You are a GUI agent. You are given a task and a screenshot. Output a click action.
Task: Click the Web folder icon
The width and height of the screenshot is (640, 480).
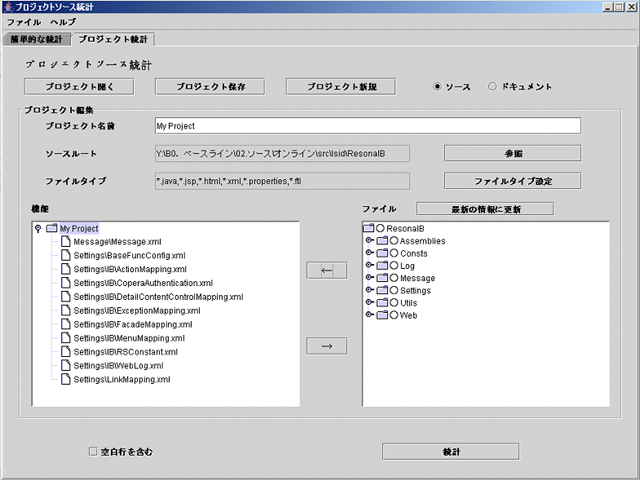[382, 315]
